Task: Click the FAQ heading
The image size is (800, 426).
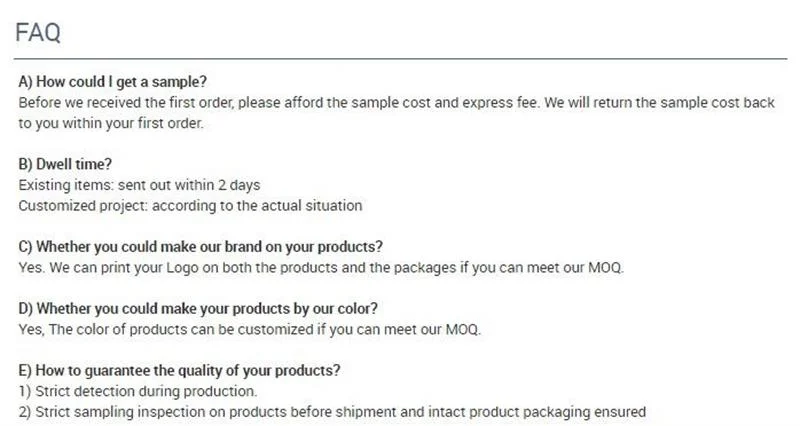Action: coord(39,32)
